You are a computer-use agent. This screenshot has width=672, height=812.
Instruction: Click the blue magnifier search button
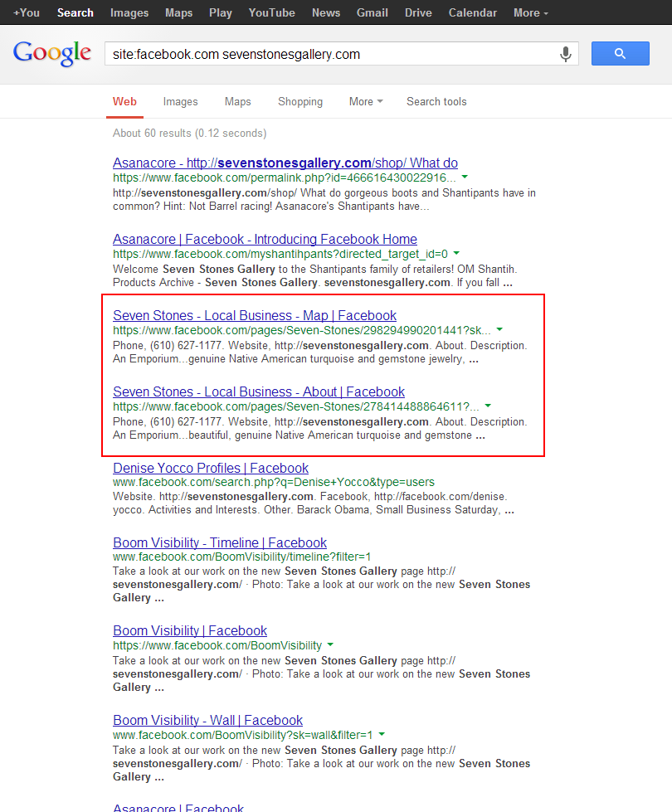point(621,53)
